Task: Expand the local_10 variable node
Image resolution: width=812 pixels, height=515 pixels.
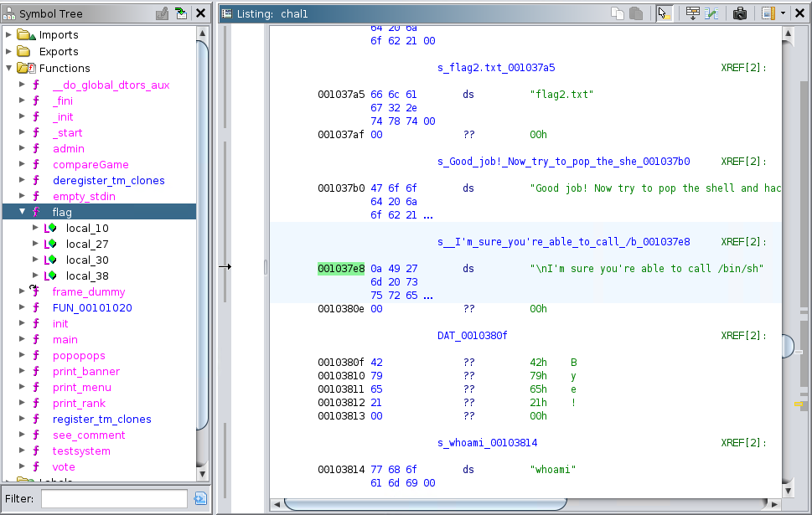Action: pos(35,228)
